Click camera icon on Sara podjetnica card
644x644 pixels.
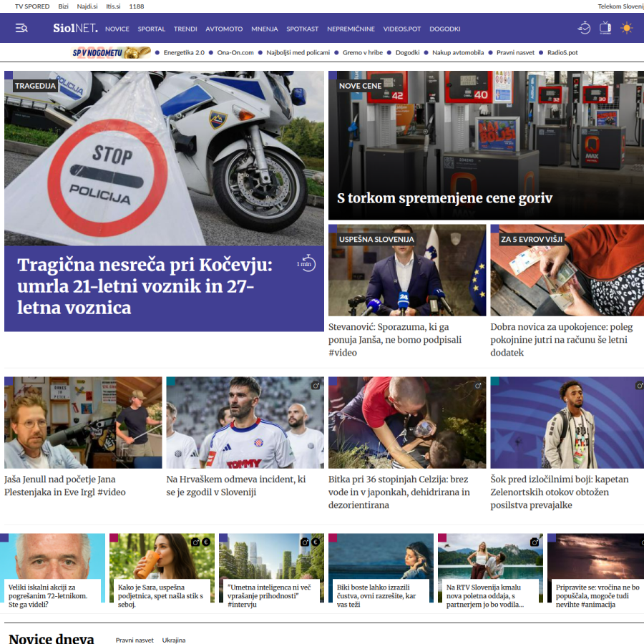tap(195, 542)
